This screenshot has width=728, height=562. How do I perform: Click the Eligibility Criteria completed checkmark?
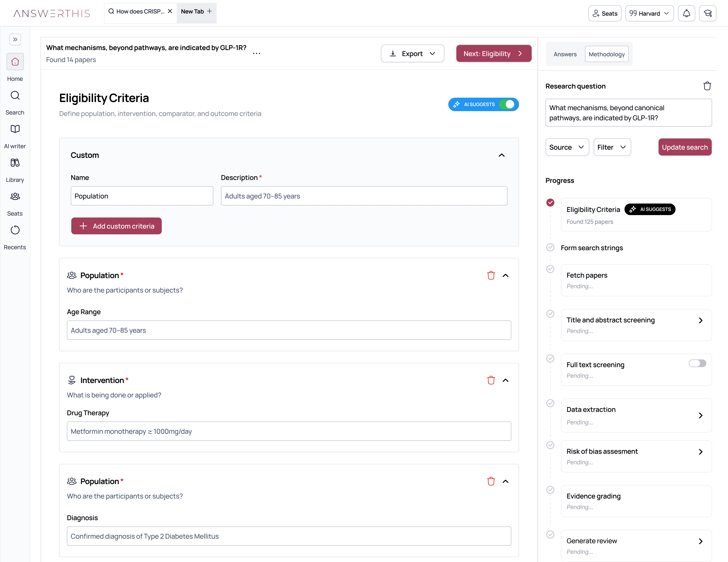point(550,203)
